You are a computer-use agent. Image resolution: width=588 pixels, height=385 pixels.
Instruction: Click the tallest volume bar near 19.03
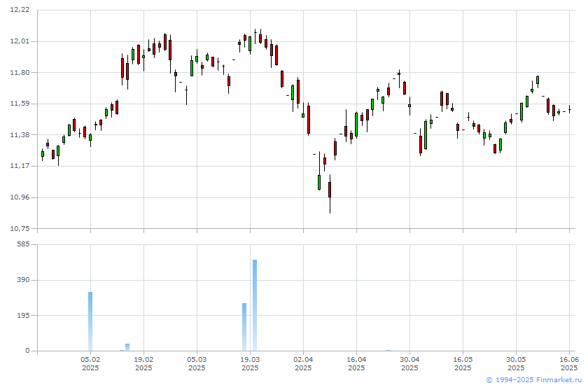(255, 305)
